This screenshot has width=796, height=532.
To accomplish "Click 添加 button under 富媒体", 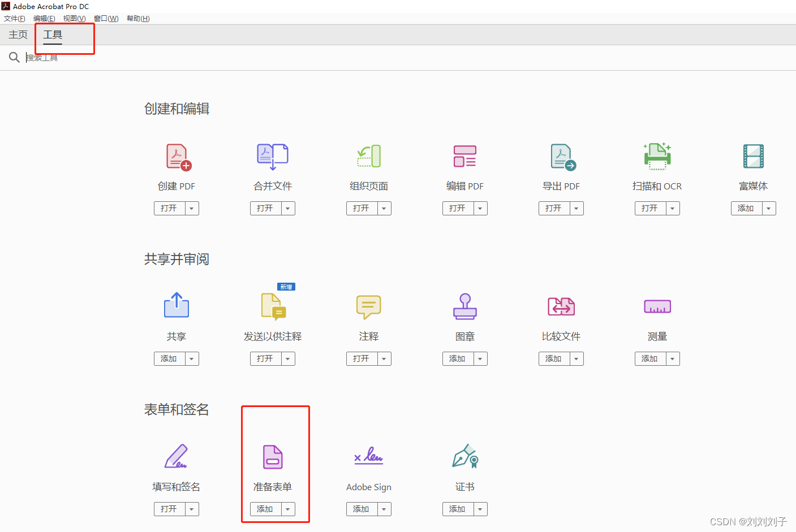I will [747, 208].
